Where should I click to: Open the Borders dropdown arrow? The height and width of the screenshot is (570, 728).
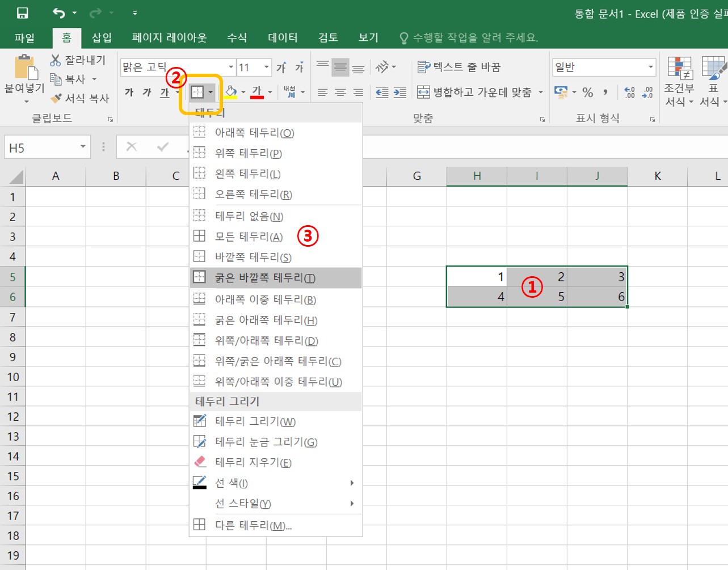[211, 92]
